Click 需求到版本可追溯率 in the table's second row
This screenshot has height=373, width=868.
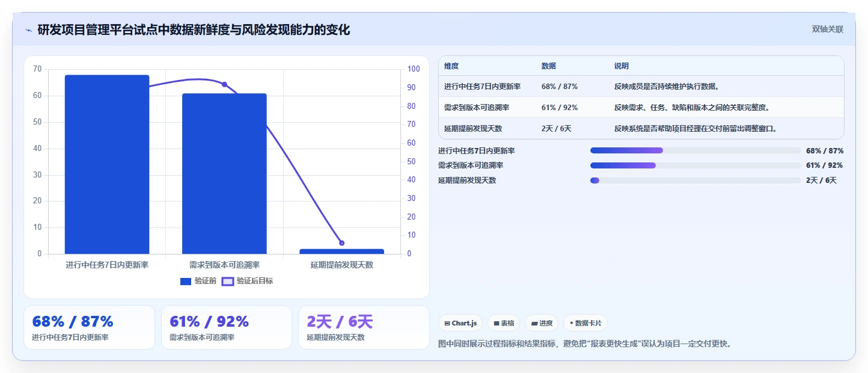(x=477, y=108)
